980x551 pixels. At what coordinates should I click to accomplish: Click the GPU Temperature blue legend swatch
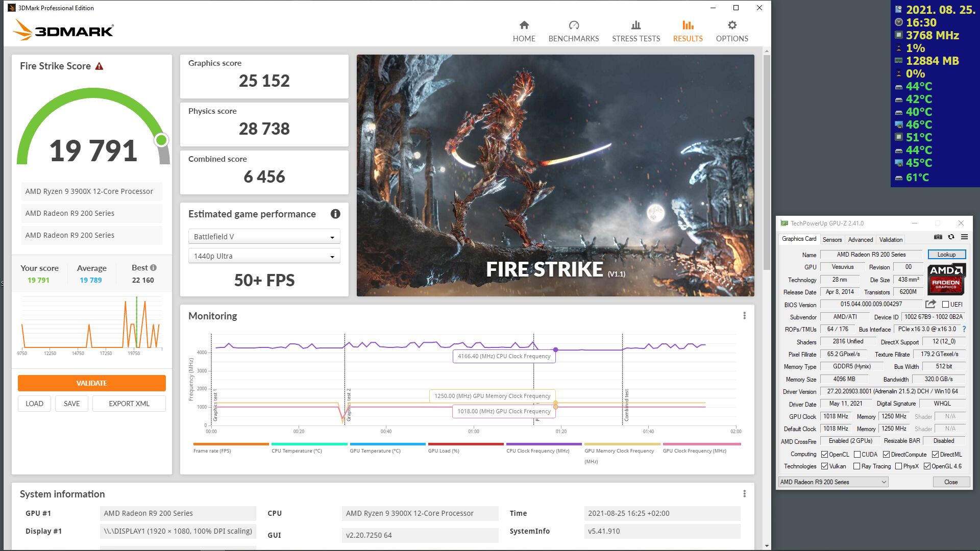[387, 444]
